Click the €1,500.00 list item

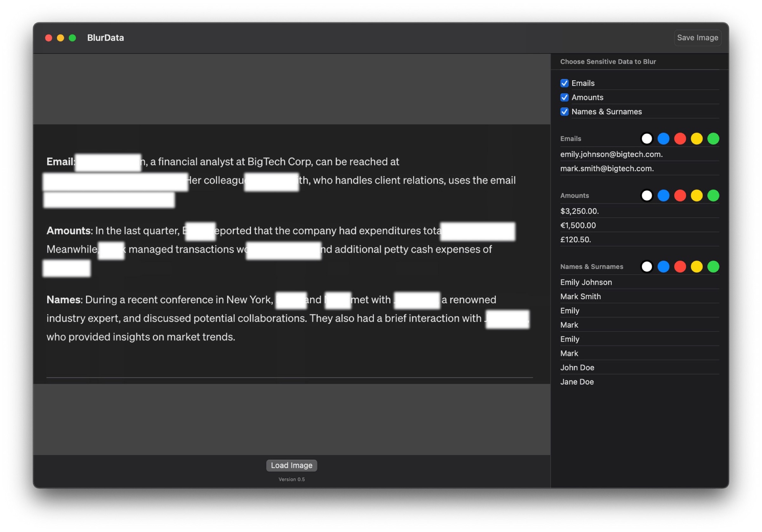click(x=578, y=226)
